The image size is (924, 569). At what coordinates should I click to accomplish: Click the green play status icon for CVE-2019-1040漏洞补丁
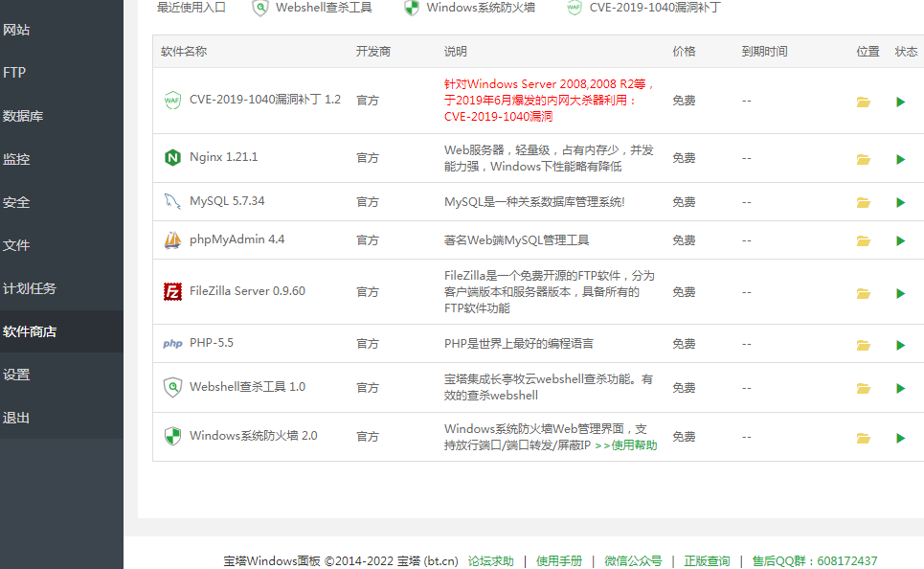tap(900, 102)
